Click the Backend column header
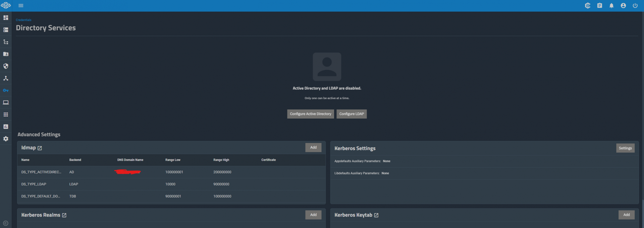The image size is (644, 228). [75, 160]
